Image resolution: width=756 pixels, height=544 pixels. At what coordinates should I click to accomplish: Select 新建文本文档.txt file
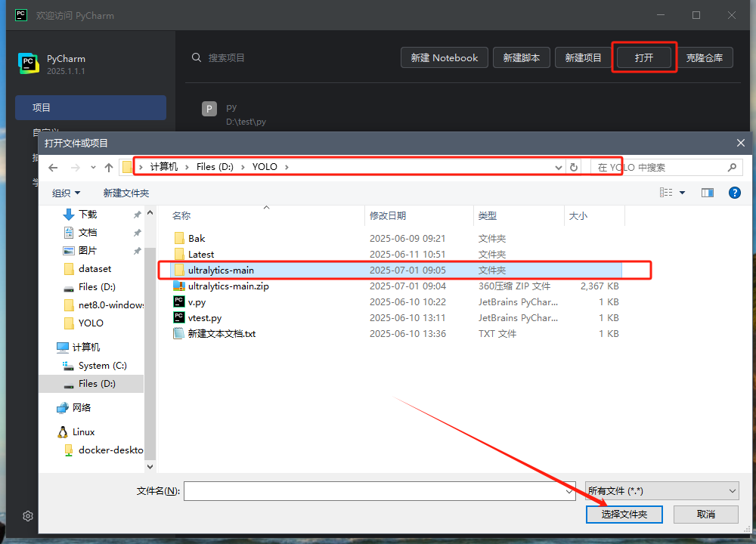point(222,334)
